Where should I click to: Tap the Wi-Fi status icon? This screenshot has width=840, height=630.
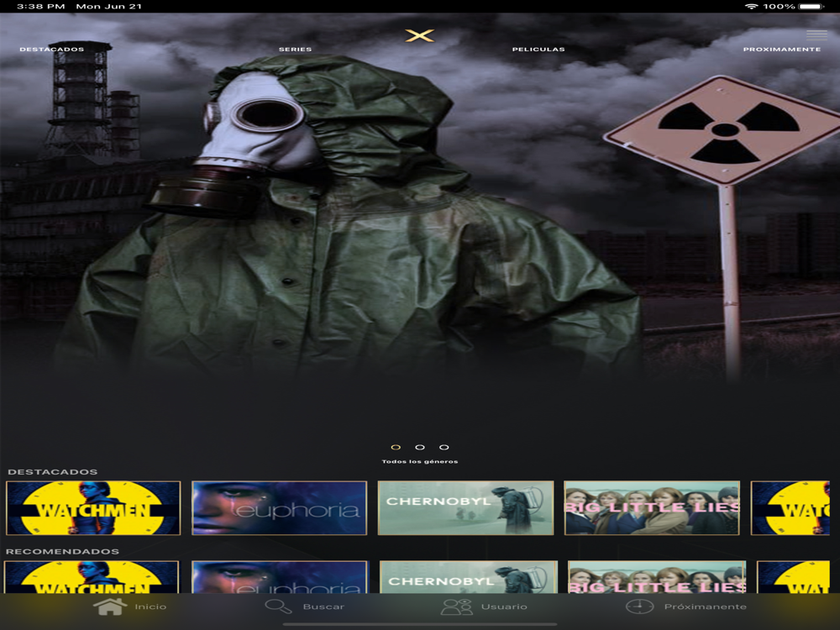751,7
